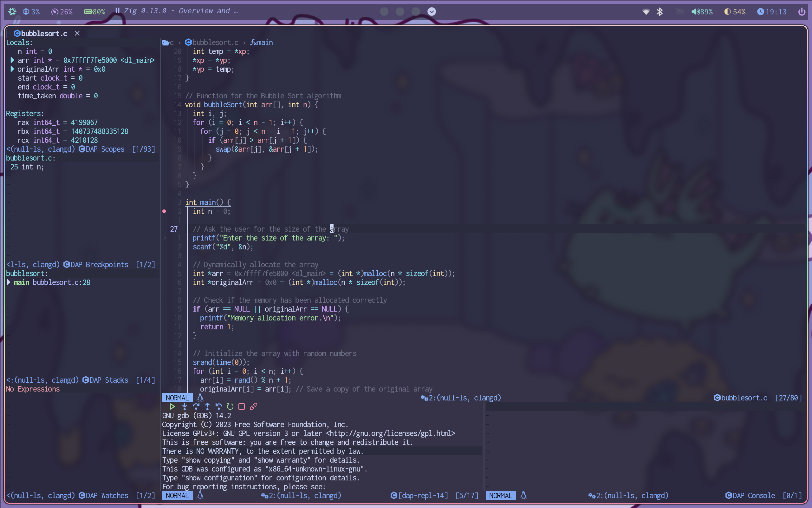Click 'time_taken double = 0' variable

pyautogui.click(x=58, y=96)
